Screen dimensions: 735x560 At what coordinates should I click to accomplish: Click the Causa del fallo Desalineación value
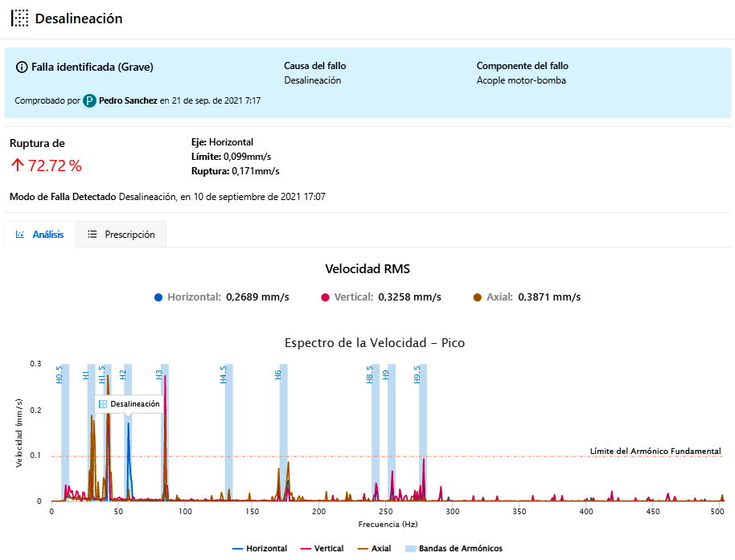(313, 80)
